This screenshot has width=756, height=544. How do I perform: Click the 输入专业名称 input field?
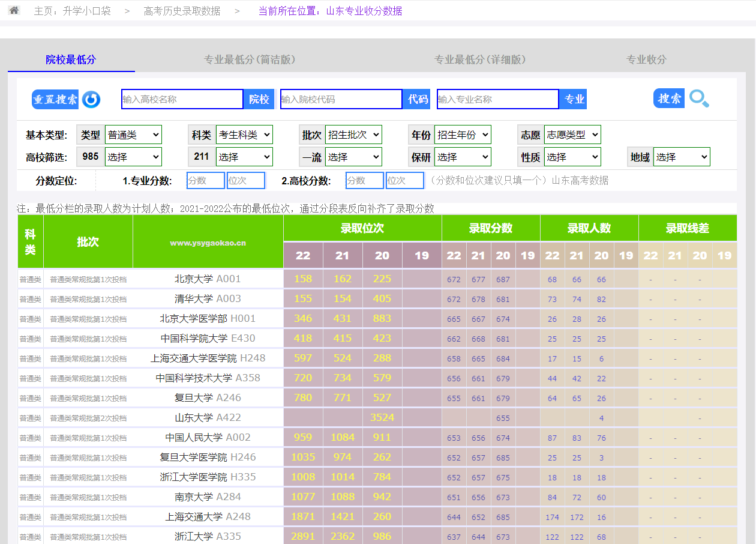point(498,99)
